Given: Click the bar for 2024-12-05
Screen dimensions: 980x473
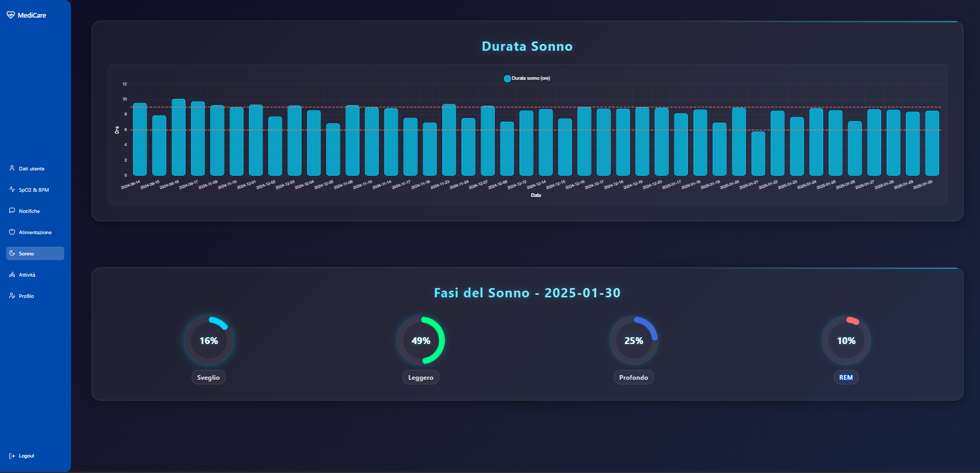Looking at the screenshot, I should [333, 149].
